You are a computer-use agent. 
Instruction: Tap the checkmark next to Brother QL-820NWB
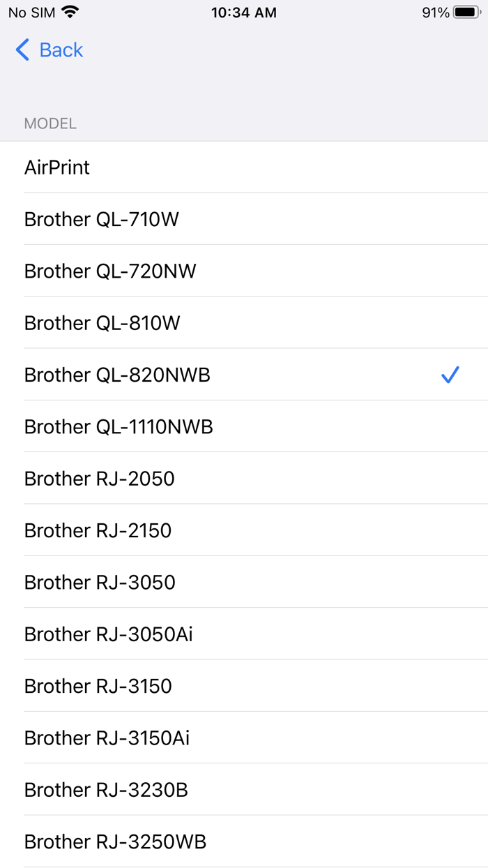tap(450, 375)
